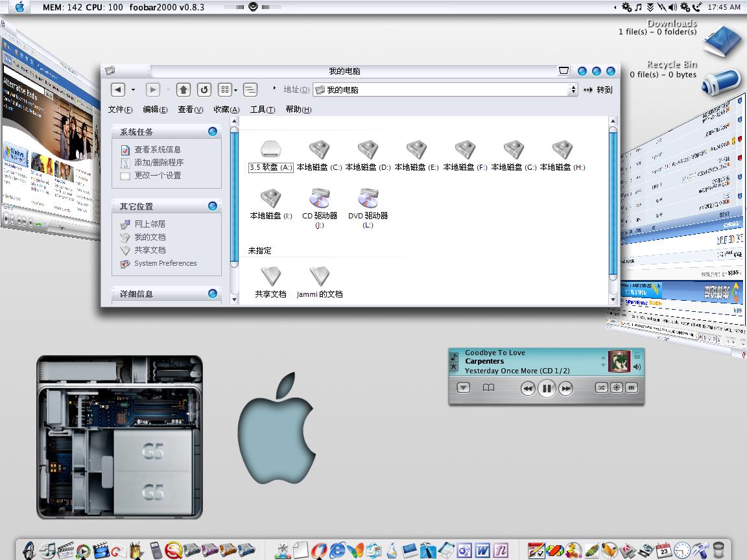
Task: Toggle shuffle in the music player
Action: 601,388
